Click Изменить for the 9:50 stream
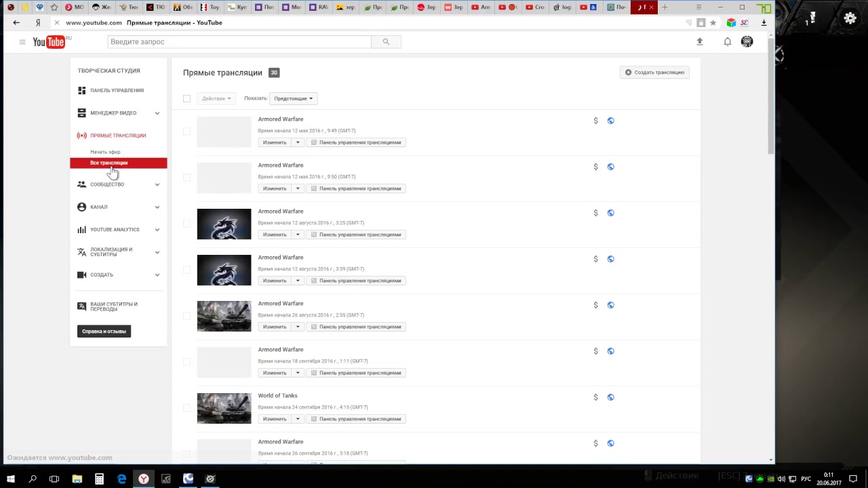 click(x=275, y=188)
